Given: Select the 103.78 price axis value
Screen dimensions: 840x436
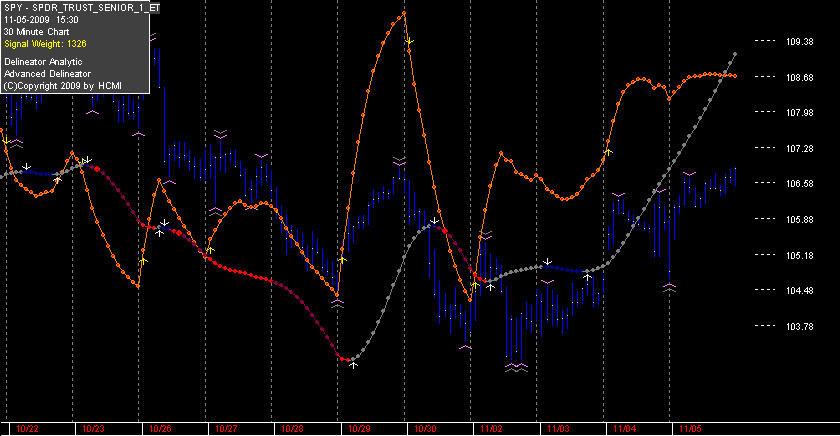Looking at the screenshot, I should 799,326.
